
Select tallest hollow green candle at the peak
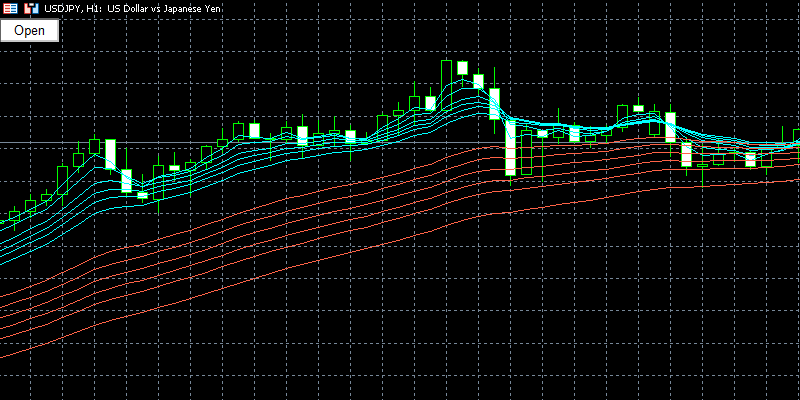click(446, 76)
